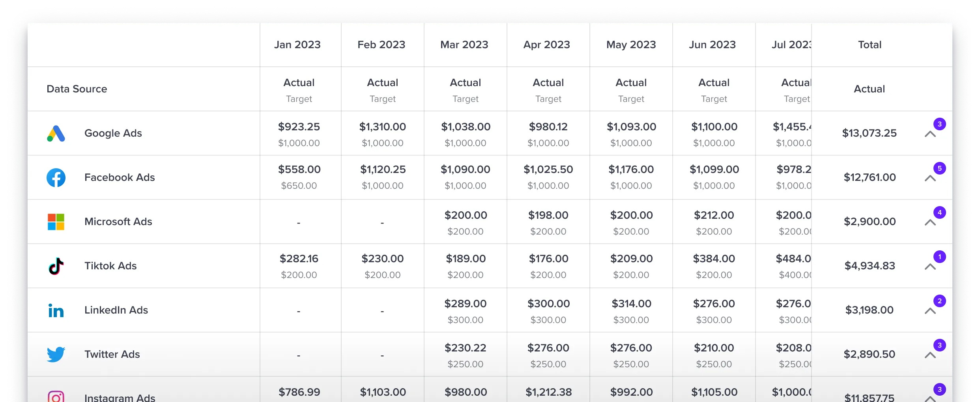Collapse the Google Ads row details
This screenshot has width=980, height=402.
click(931, 134)
